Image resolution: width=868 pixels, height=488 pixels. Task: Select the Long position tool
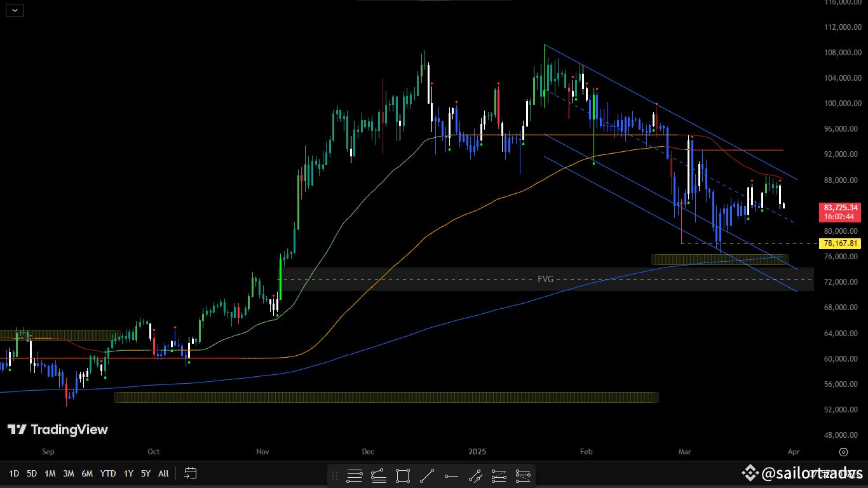499,475
